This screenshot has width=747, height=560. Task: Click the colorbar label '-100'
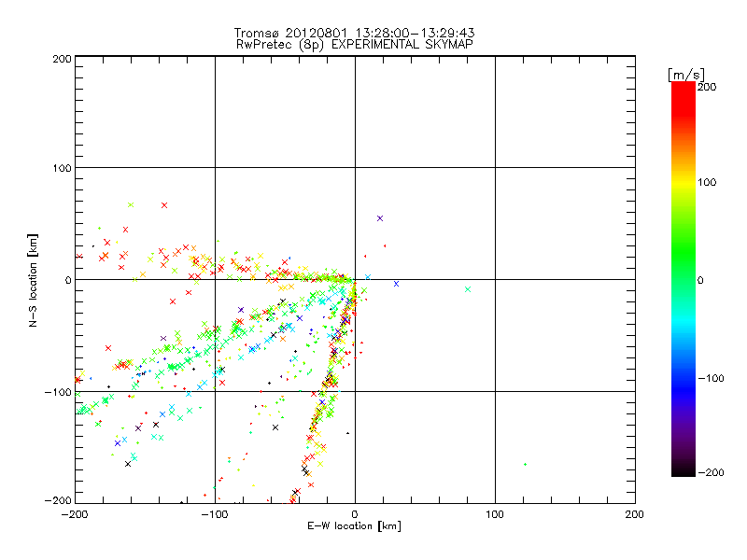coord(711,378)
